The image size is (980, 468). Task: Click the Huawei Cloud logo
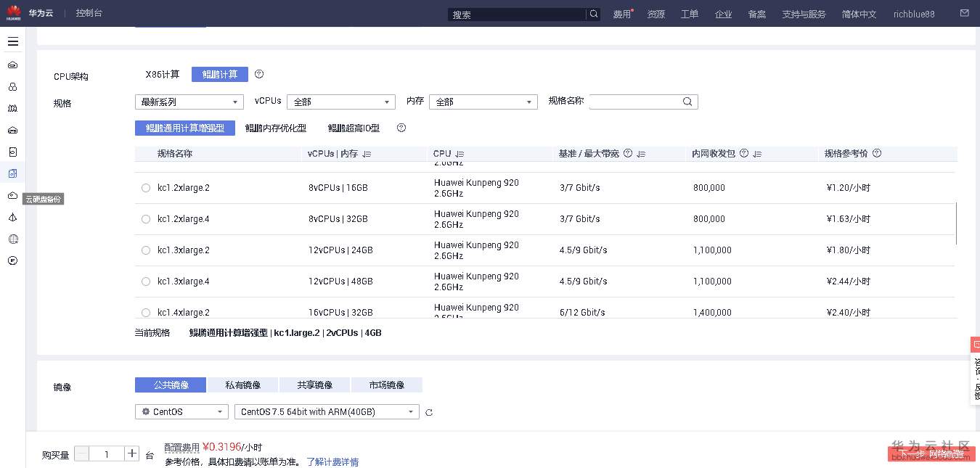point(14,13)
